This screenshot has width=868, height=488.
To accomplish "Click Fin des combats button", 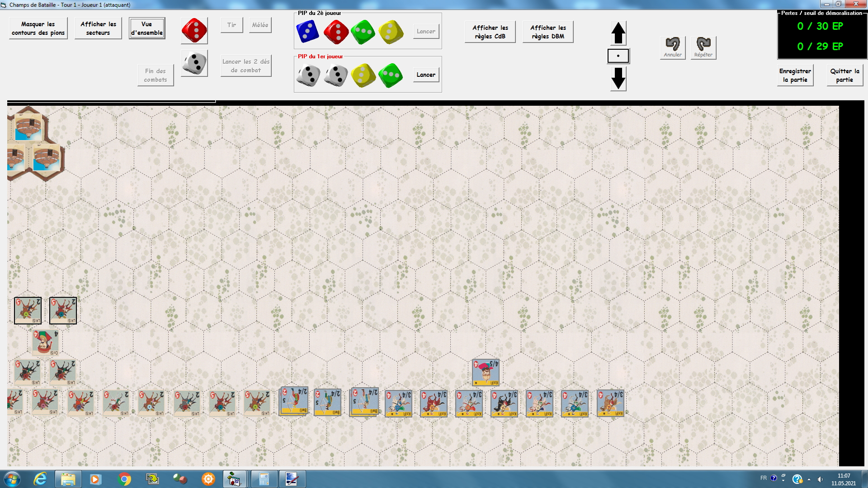I will point(156,75).
